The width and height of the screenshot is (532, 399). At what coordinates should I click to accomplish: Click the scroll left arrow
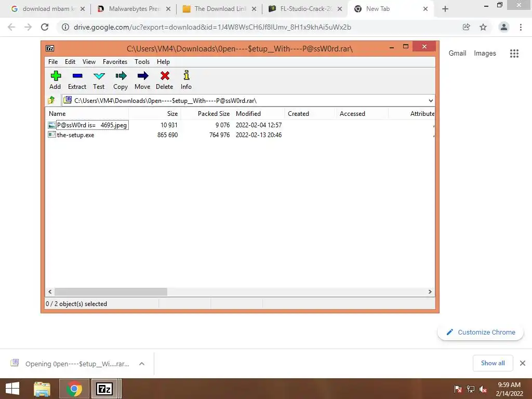(x=50, y=292)
